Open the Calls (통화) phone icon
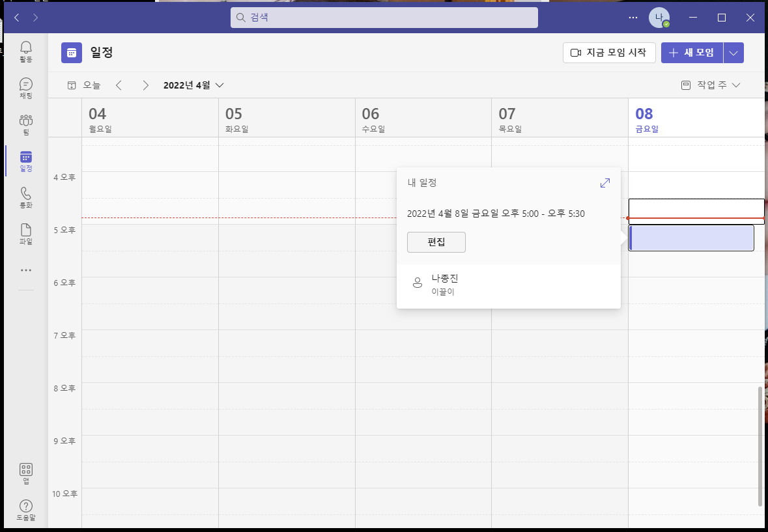This screenshot has width=768, height=532. coord(26,198)
